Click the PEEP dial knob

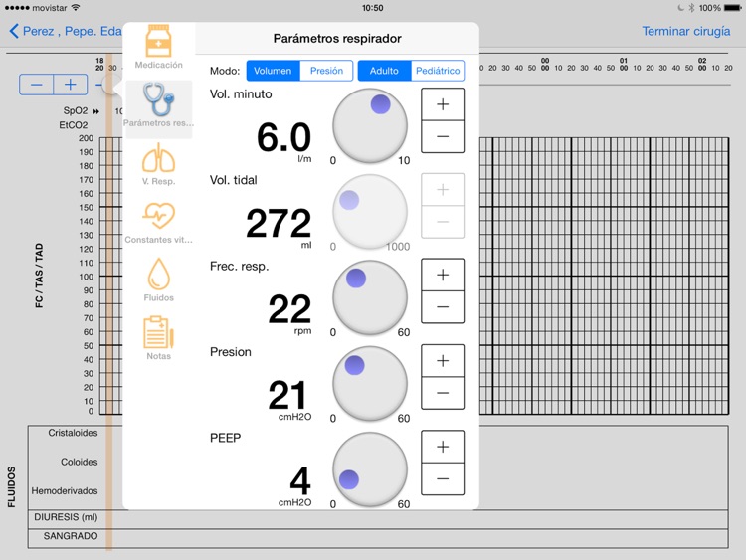[349, 479]
